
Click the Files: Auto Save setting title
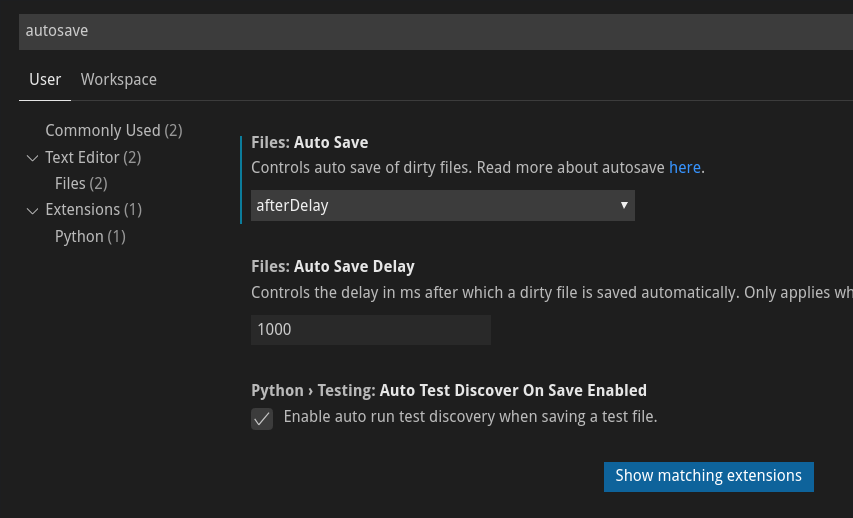click(310, 142)
